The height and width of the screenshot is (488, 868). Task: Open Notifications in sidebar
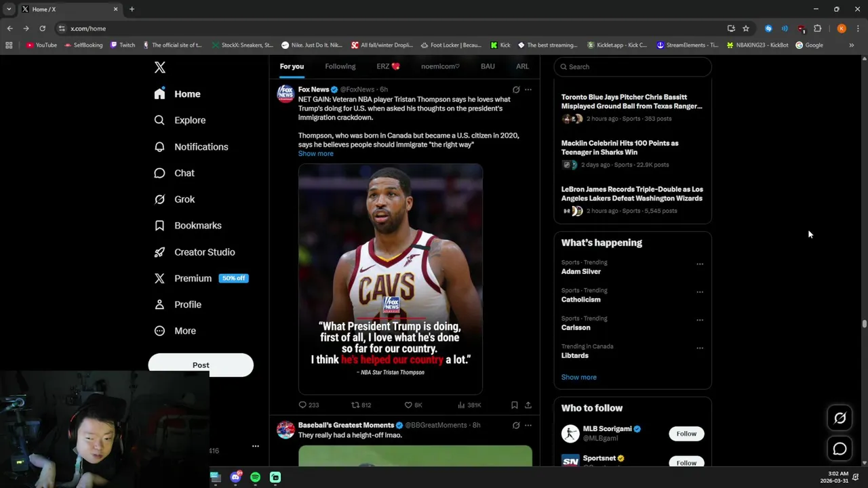click(x=191, y=146)
